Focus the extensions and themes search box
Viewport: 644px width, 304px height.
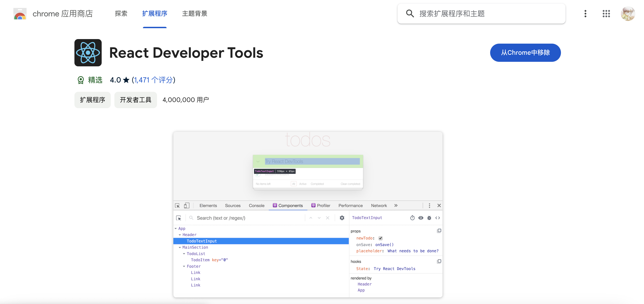tap(481, 14)
